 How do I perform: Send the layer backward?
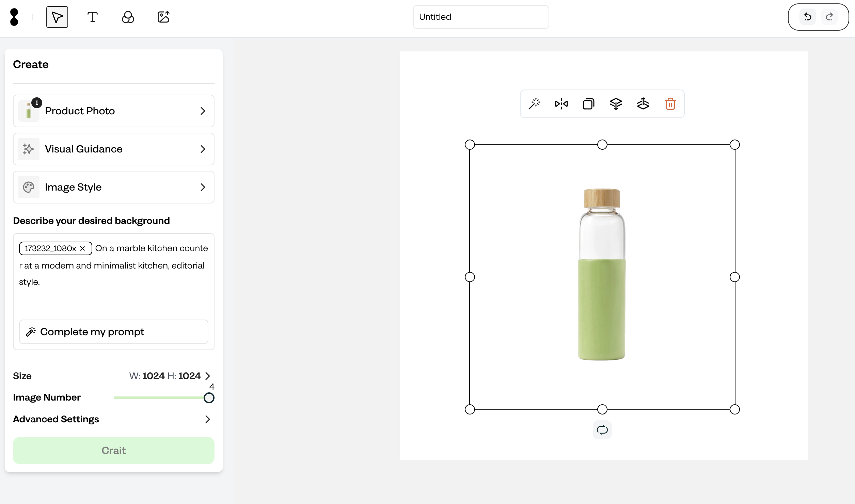tap(616, 104)
